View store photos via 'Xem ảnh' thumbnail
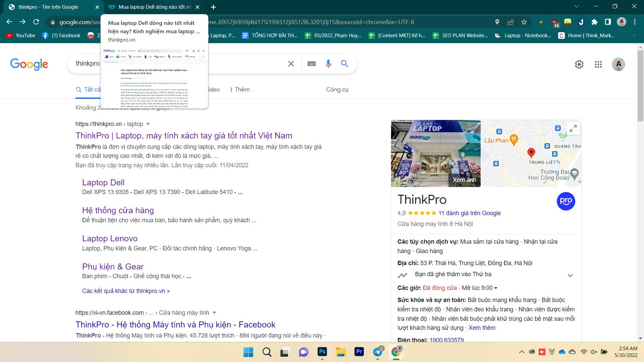Viewport: 644px width, 362px height. pos(436,154)
